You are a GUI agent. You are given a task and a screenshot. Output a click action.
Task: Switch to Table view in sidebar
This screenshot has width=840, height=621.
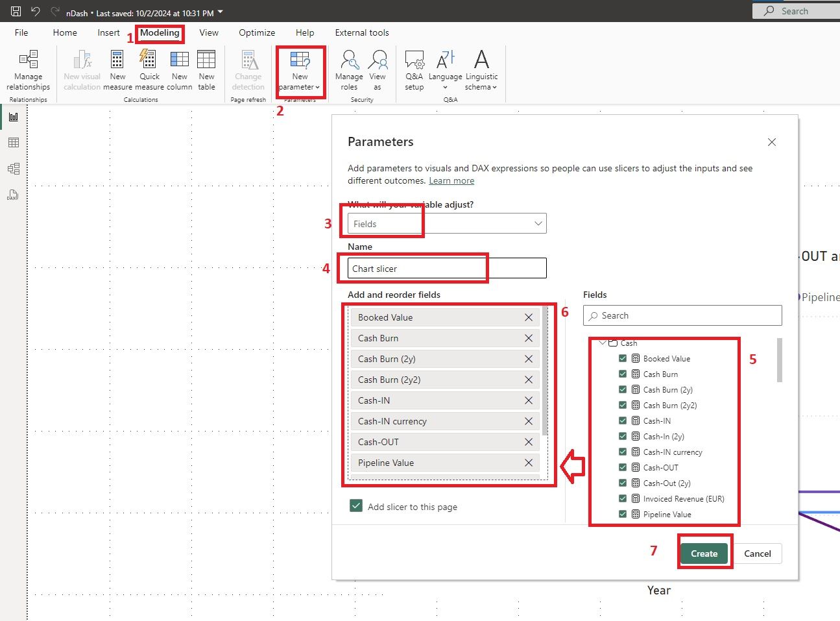(x=14, y=143)
